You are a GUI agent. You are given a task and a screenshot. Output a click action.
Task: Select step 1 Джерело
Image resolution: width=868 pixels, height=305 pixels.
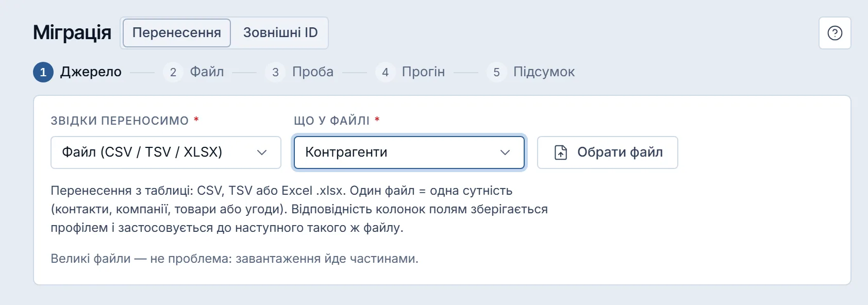pyautogui.click(x=77, y=72)
